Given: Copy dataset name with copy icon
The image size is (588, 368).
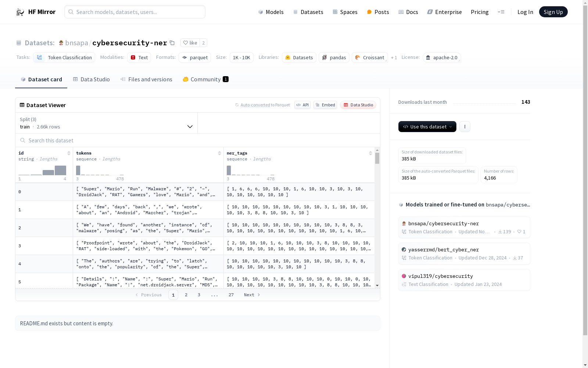Looking at the screenshot, I should tap(172, 43).
